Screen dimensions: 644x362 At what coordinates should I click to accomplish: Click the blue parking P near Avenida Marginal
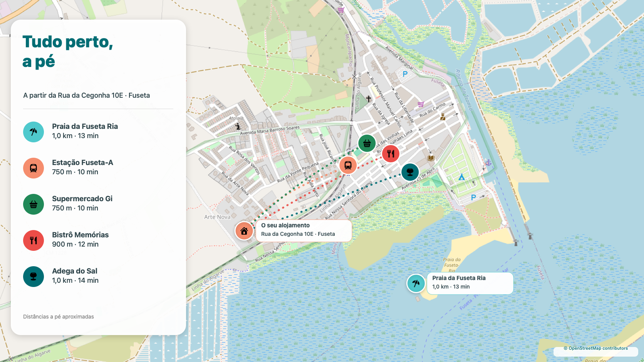(405, 74)
